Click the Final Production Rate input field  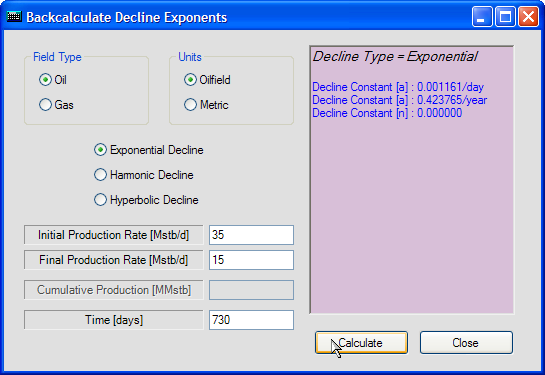[251, 260]
